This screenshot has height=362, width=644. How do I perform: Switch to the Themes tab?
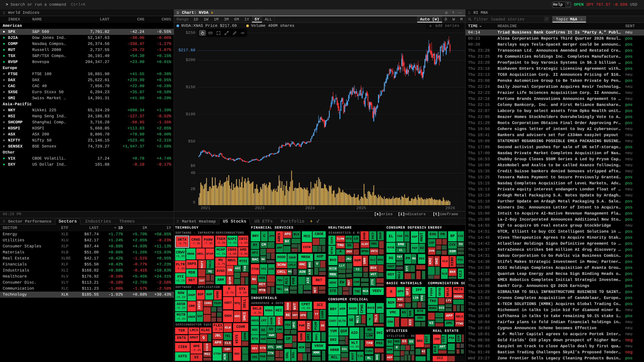tap(127, 221)
